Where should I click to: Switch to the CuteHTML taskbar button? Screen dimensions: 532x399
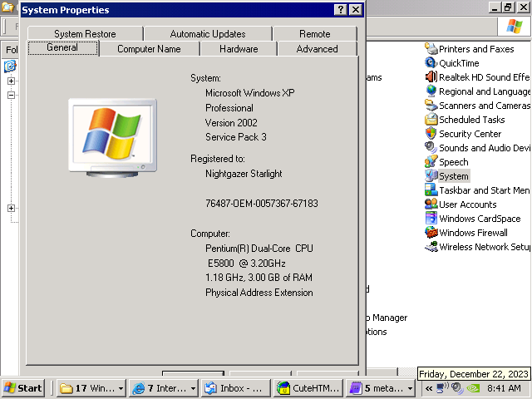click(x=308, y=388)
